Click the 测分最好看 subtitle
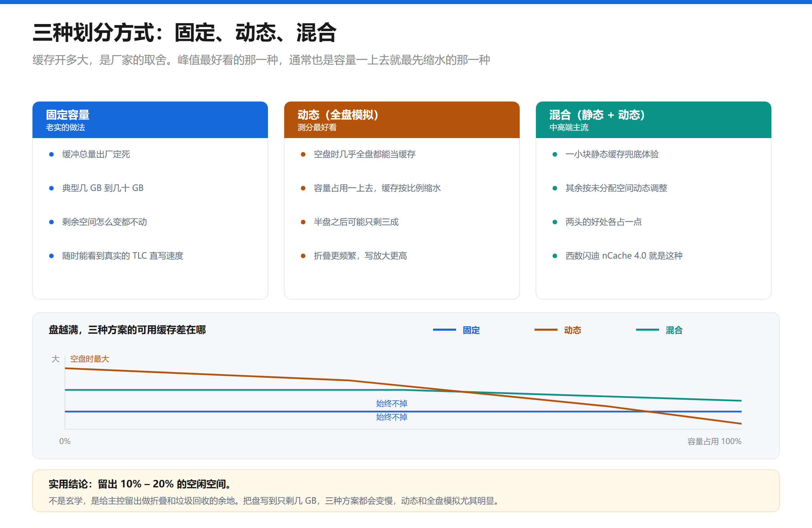 pos(317,128)
